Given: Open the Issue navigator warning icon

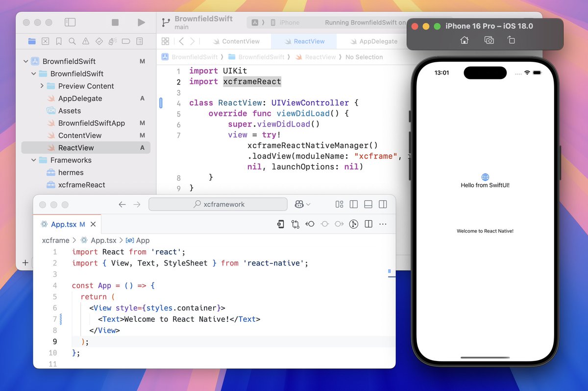Looking at the screenshot, I should coord(86,41).
